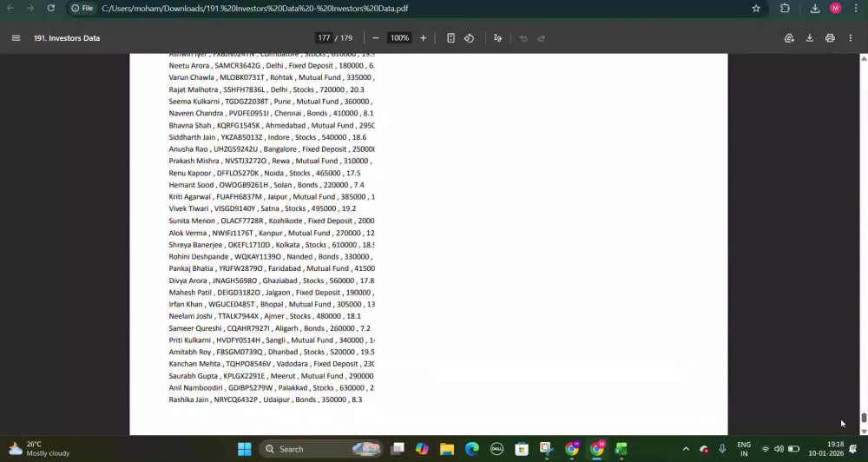Click the scrollbar up arrow
The height and width of the screenshot is (462, 868).
tap(864, 57)
